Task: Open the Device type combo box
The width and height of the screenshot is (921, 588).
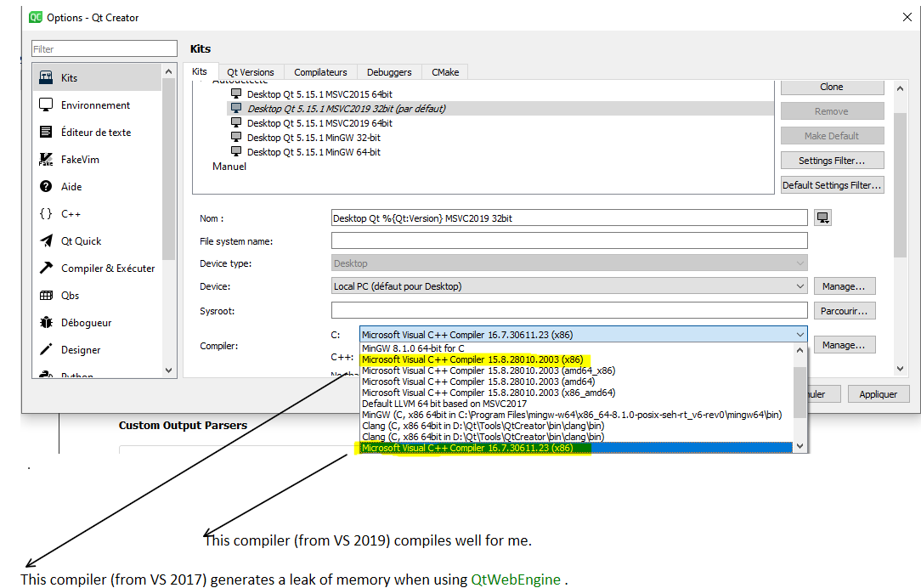Action: tap(569, 263)
